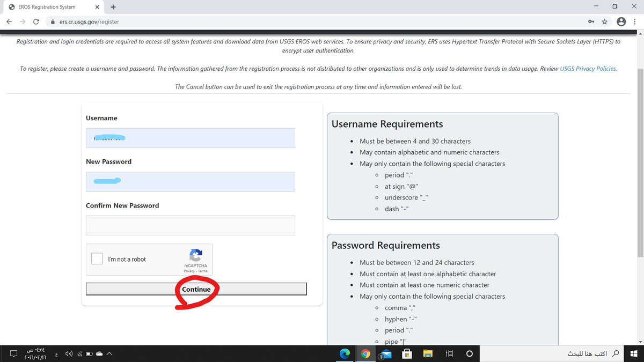
Task: Focus the New Password field
Action: pos(190,182)
